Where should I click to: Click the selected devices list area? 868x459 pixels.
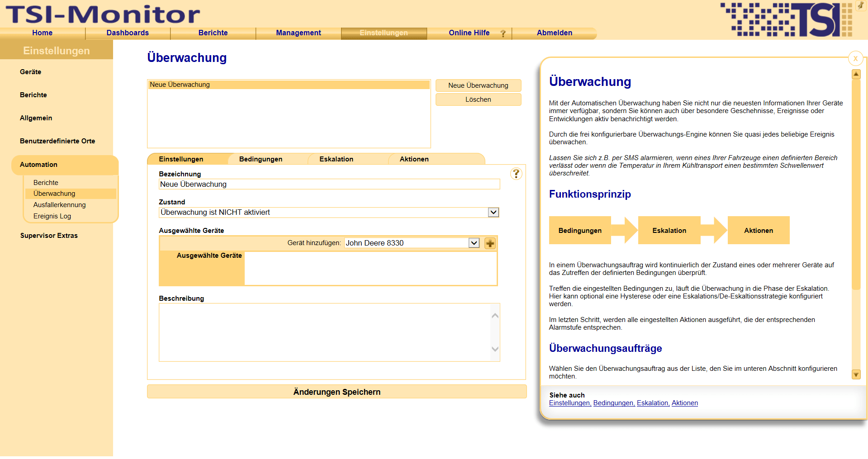pyautogui.click(x=370, y=268)
